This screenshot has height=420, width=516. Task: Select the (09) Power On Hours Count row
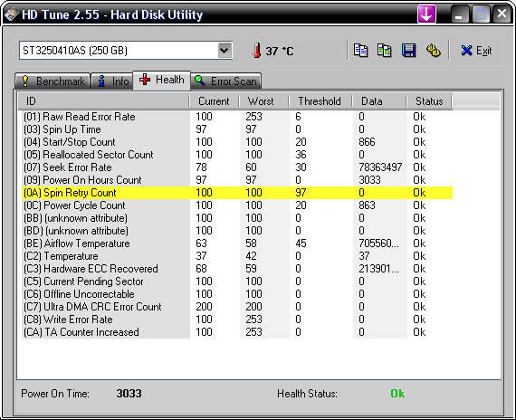(237, 180)
